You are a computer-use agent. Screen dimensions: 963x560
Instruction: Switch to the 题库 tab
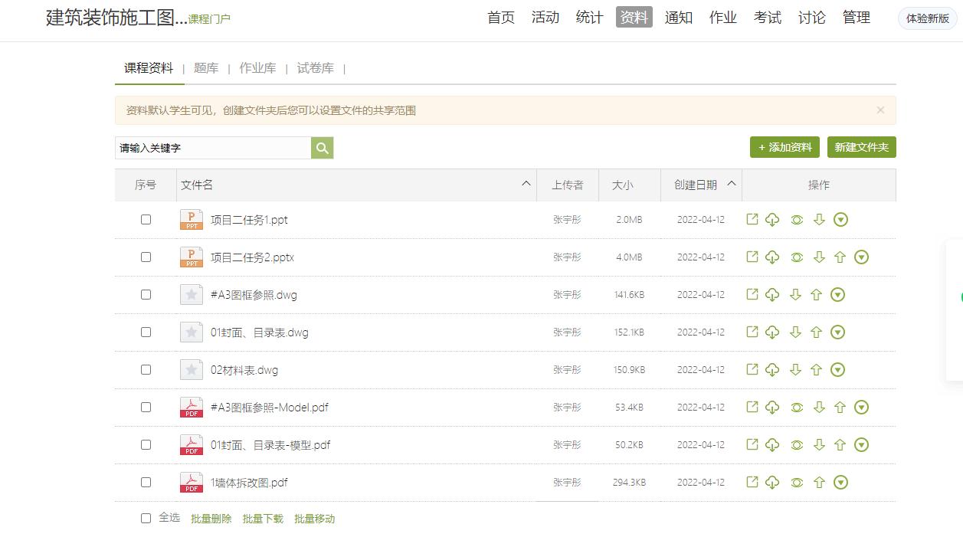coord(206,68)
